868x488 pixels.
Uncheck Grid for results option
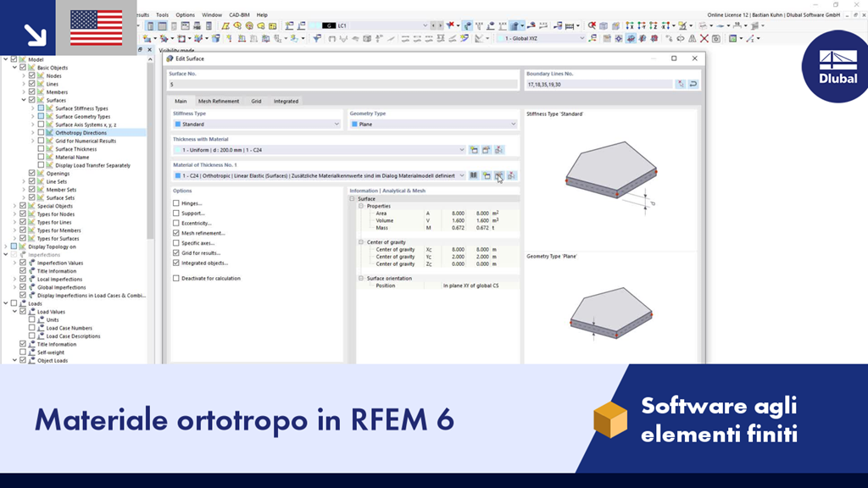pos(176,252)
